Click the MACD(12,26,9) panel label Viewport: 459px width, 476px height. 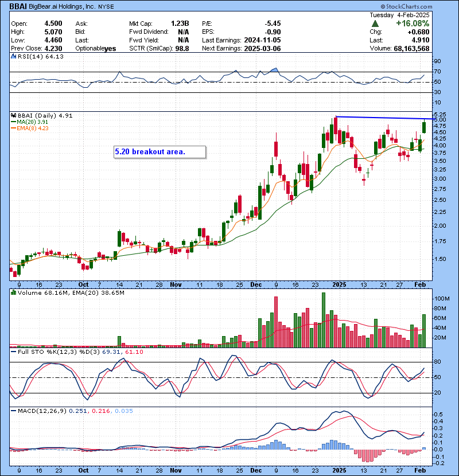[x=42, y=411]
